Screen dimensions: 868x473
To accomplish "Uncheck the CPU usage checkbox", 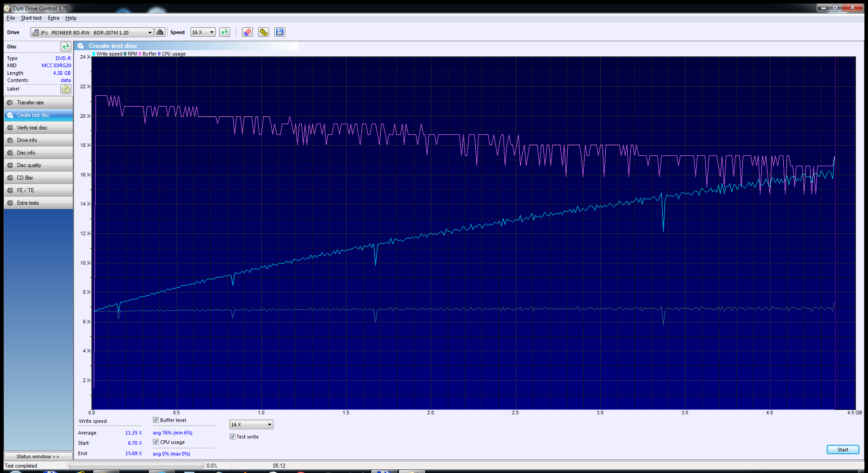I will pos(156,442).
